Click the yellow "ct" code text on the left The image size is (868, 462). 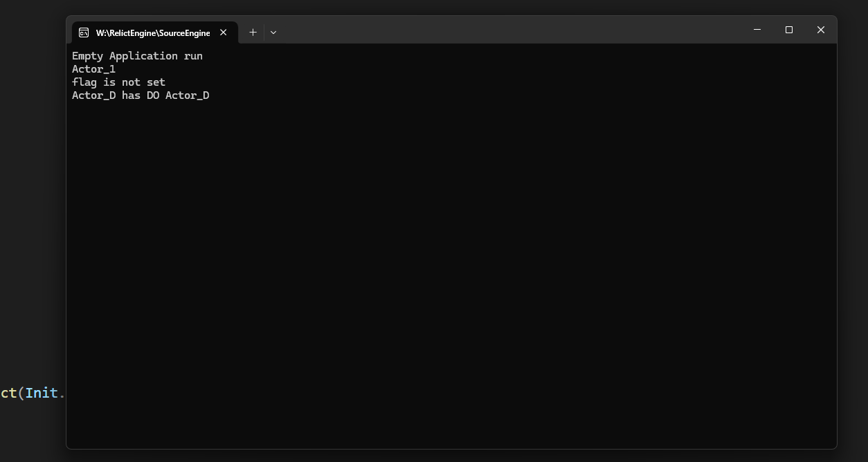click(x=8, y=393)
